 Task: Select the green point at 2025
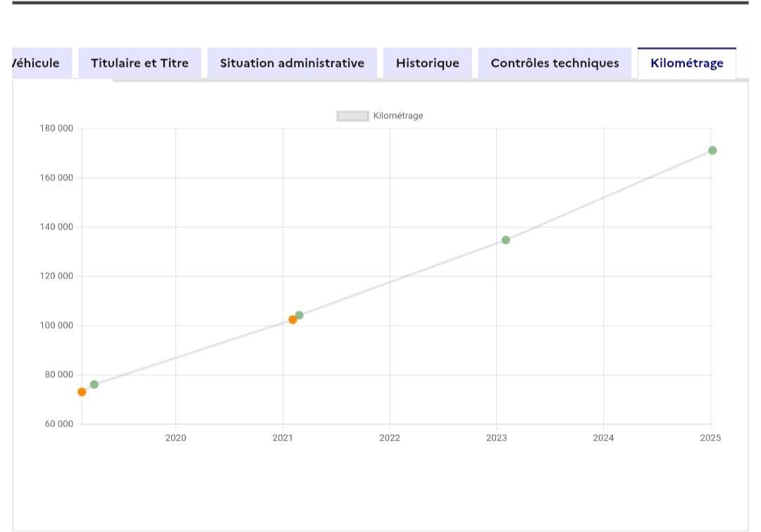point(712,151)
